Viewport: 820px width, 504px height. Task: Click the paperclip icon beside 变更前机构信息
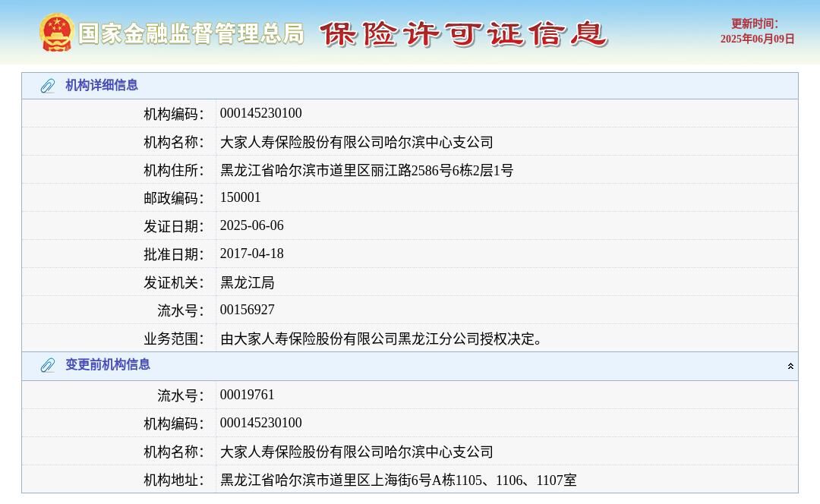point(48,365)
